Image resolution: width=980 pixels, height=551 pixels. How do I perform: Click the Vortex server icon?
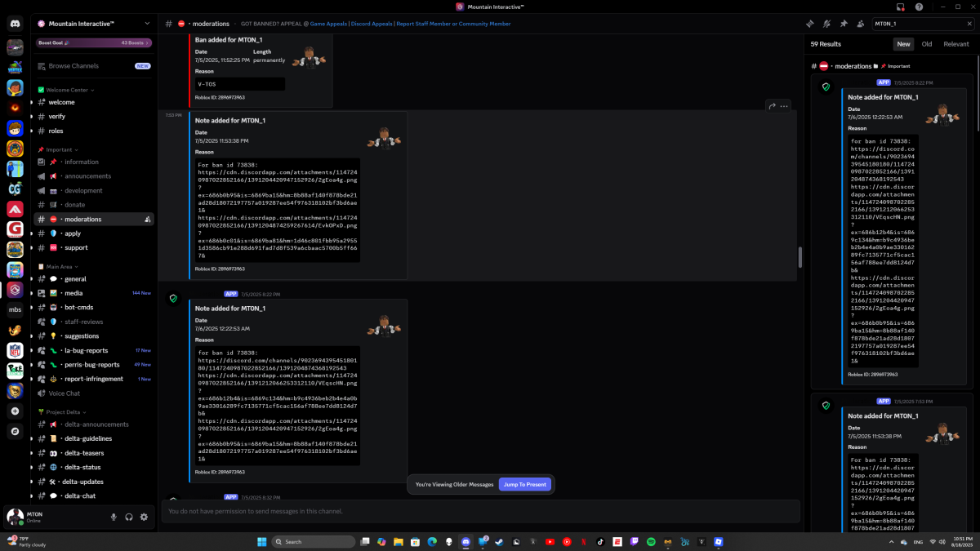point(15,68)
